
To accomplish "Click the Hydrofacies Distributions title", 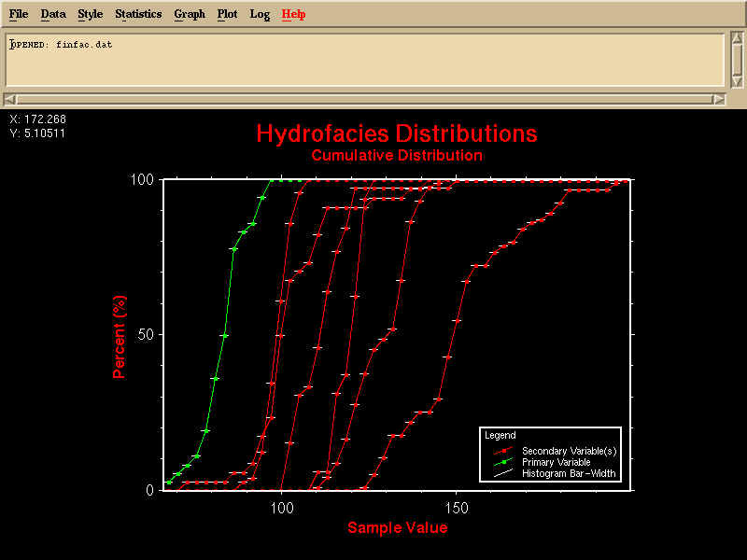I will (397, 133).
